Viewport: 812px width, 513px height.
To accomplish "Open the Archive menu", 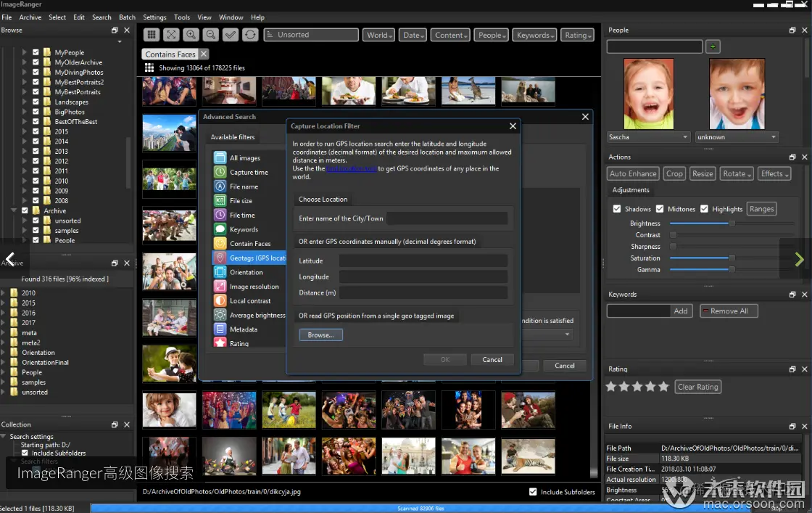I will [30, 17].
